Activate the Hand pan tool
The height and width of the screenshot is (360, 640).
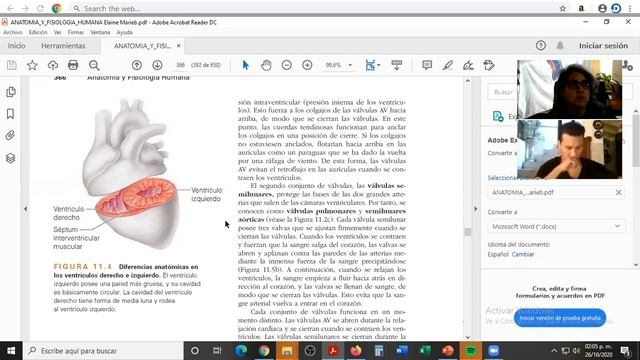[x=266, y=65]
